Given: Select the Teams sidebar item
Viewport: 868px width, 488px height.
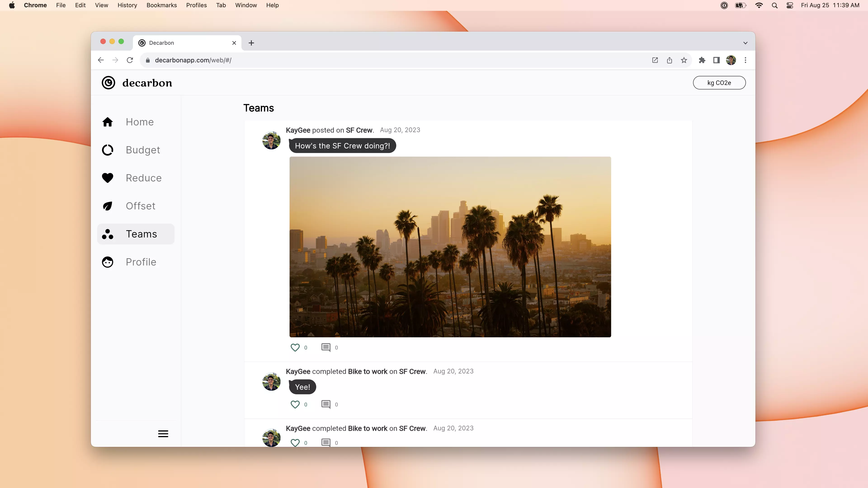Looking at the screenshot, I should coord(136,234).
